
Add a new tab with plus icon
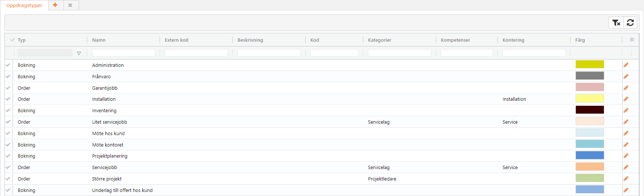(x=55, y=5)
